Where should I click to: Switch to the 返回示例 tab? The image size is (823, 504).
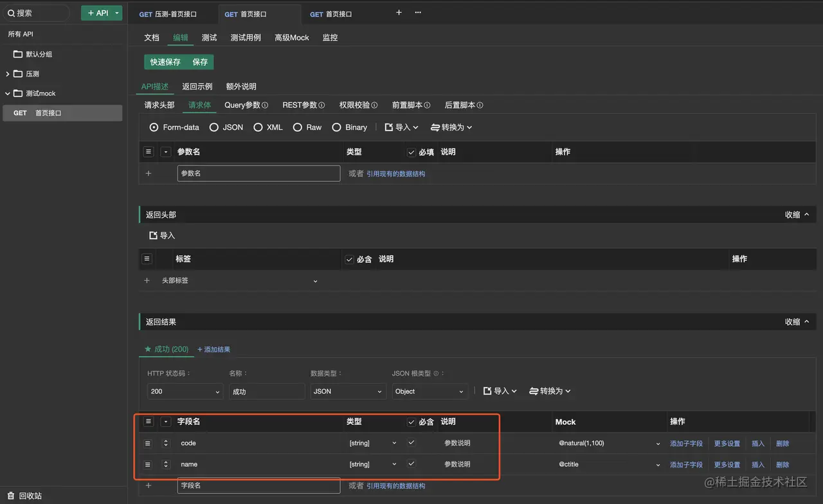(197, 87)
